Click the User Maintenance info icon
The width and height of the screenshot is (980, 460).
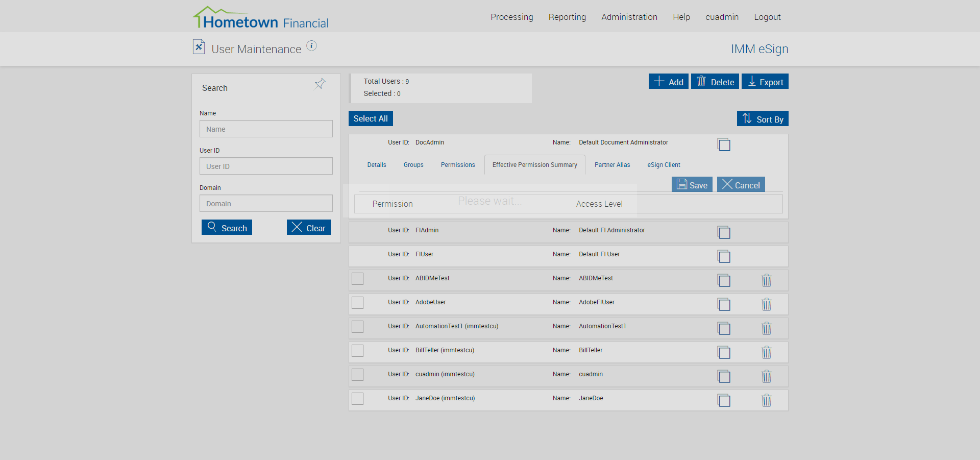pos(311,46)
